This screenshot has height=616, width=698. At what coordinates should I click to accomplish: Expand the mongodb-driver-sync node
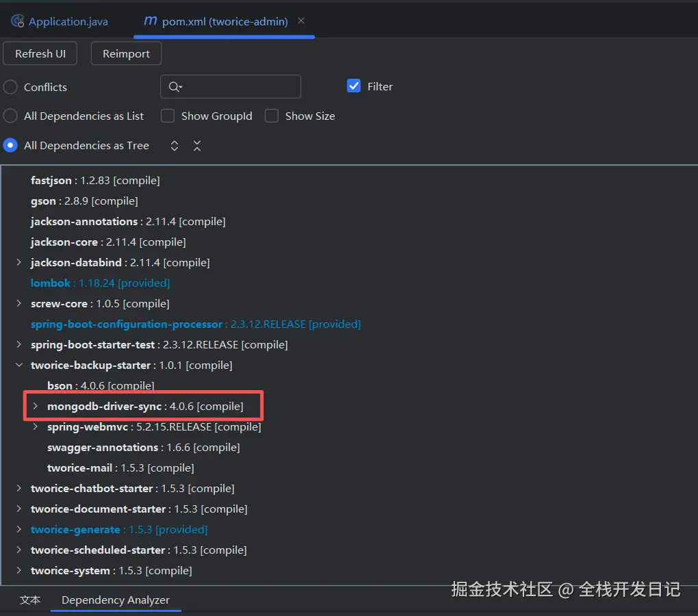pyautogui.click(x=35, y=406)
